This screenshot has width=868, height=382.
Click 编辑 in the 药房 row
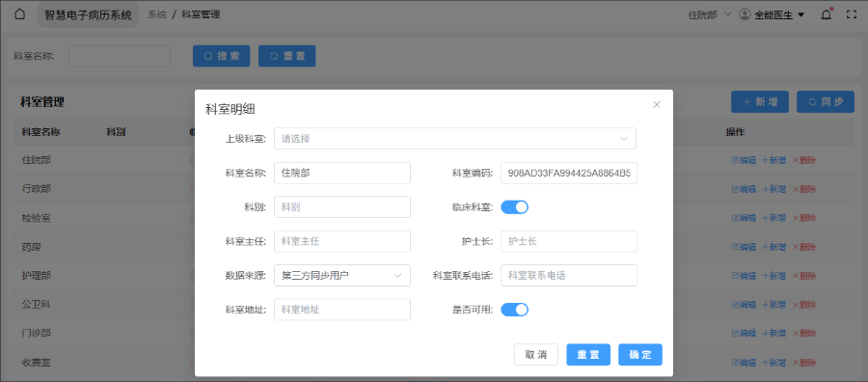(744, 246)
